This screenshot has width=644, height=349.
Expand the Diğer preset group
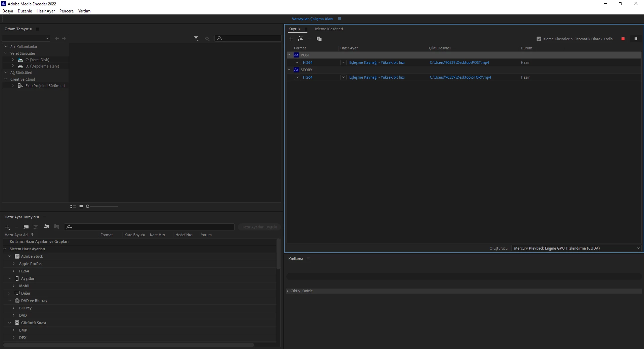[9, 293]
